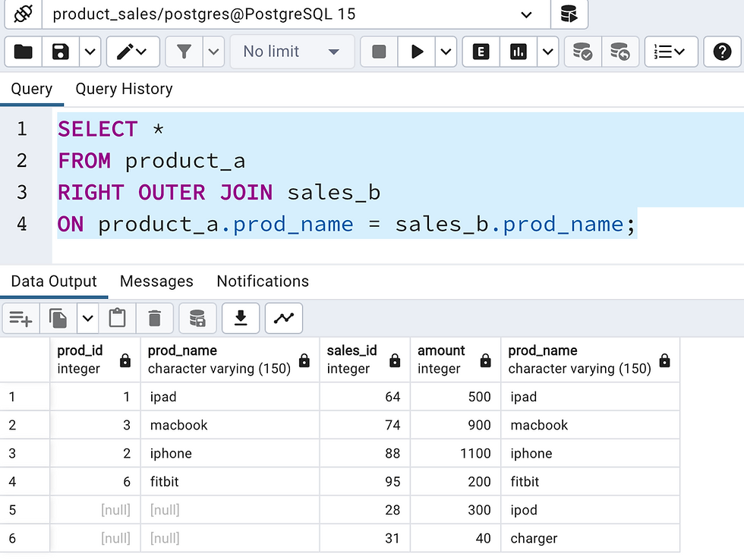Open the edit pencil menu
Viewport: 744px width, 560px height.
click(x=133, y=51)
